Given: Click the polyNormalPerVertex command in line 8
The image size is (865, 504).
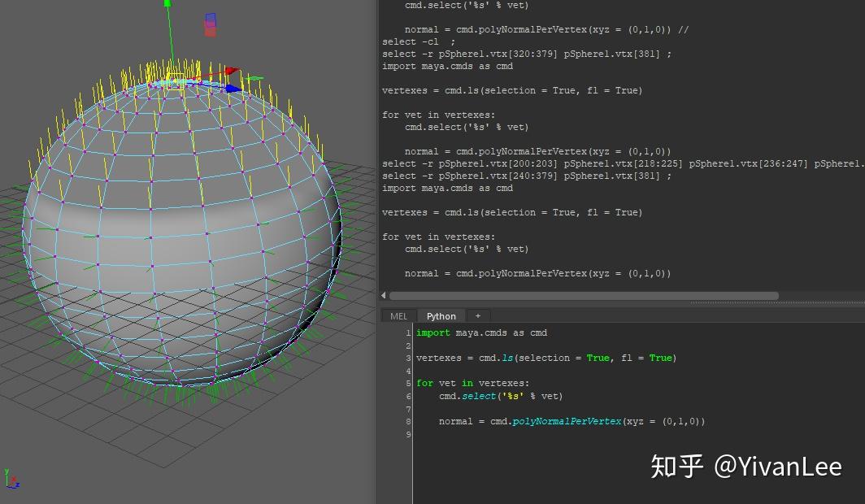Looking at the screenshot, I should click(x=567, y=421).
